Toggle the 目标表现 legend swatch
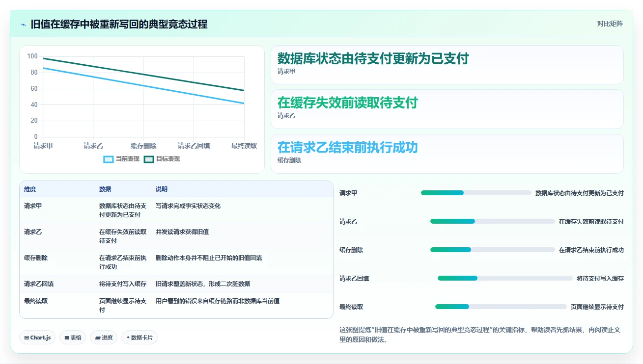The image size is (643, 364). pos(149,159)
